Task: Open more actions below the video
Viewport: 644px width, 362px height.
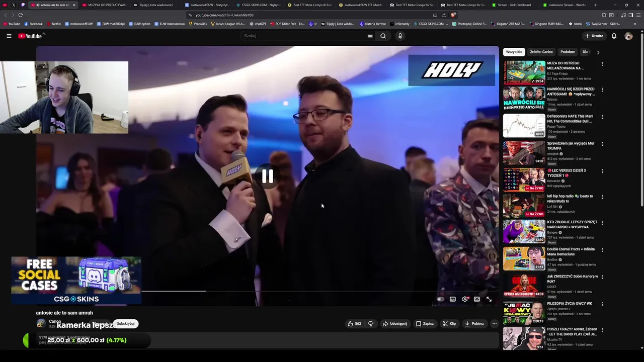Action: pyautogui.click(x=495, y=324)
